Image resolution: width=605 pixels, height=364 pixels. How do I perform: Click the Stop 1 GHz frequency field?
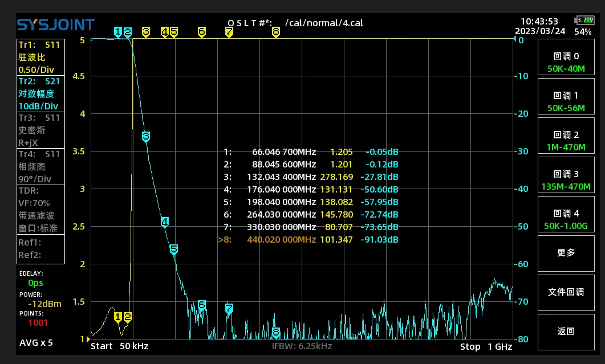click(x=486, y=346)
